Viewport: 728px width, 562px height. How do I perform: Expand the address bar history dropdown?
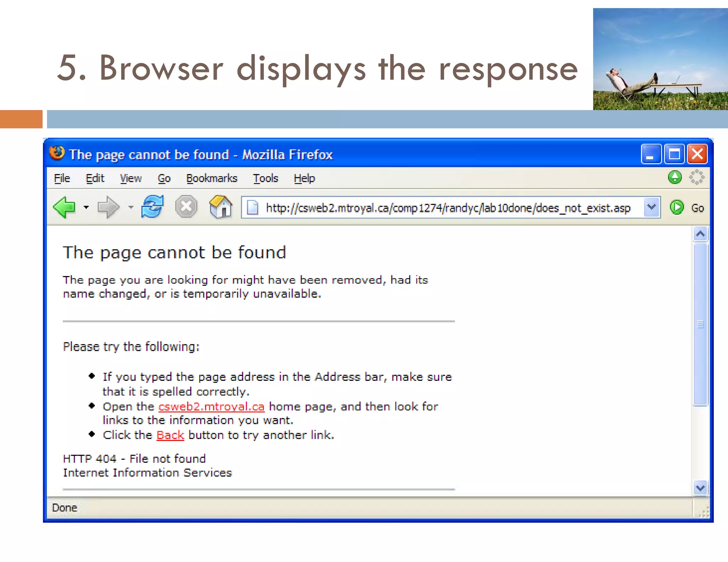click(652, 207)
